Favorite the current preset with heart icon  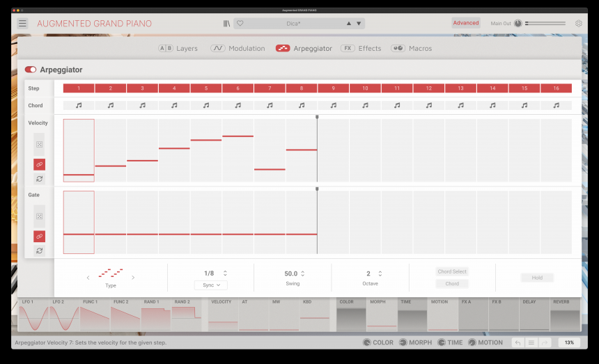point(240,23)
